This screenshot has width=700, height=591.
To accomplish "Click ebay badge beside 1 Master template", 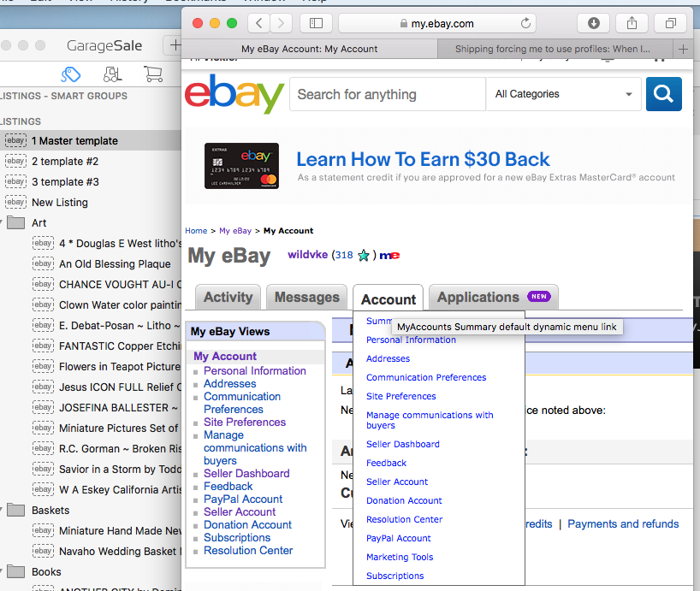I will click(15, 140).
